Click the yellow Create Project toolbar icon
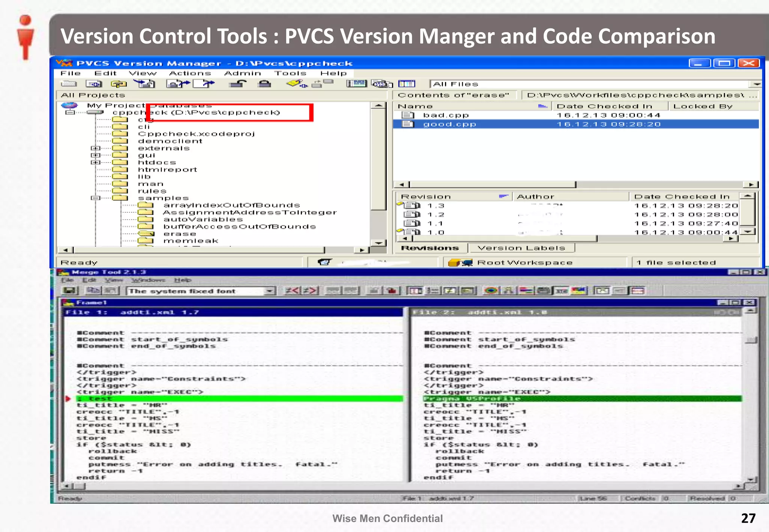Viewport: 769px width, 532px height. [x=119, y=84]
